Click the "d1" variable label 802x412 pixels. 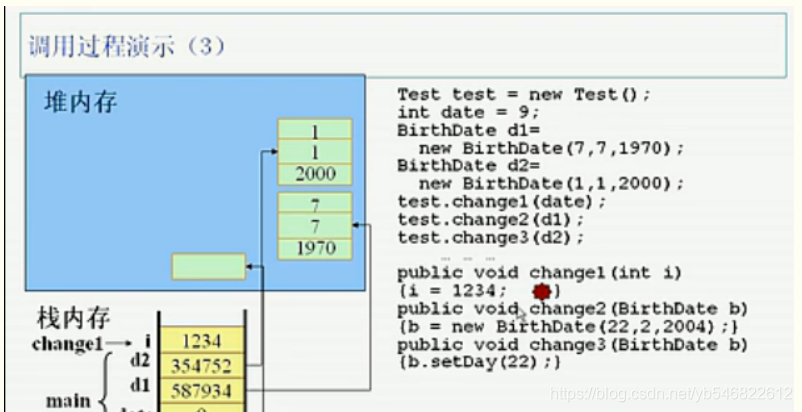[140, 385]
